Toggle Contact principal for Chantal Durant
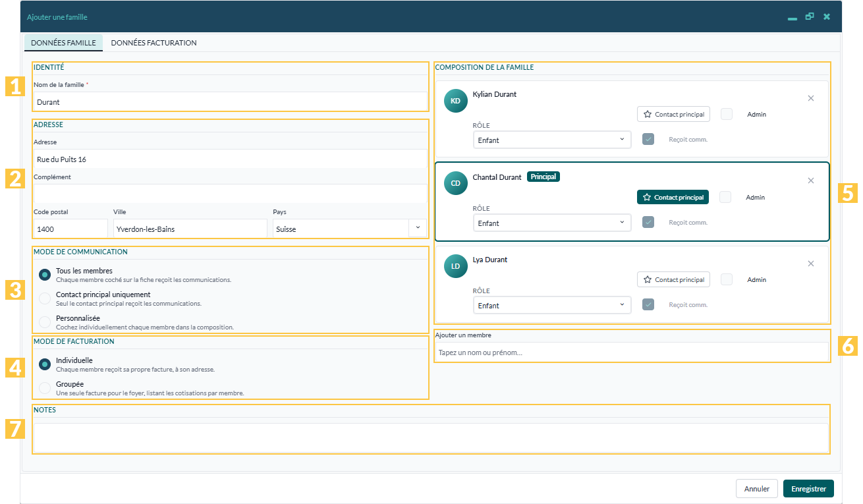This screenshot has height=504, width=863. [x=673, y=197]
